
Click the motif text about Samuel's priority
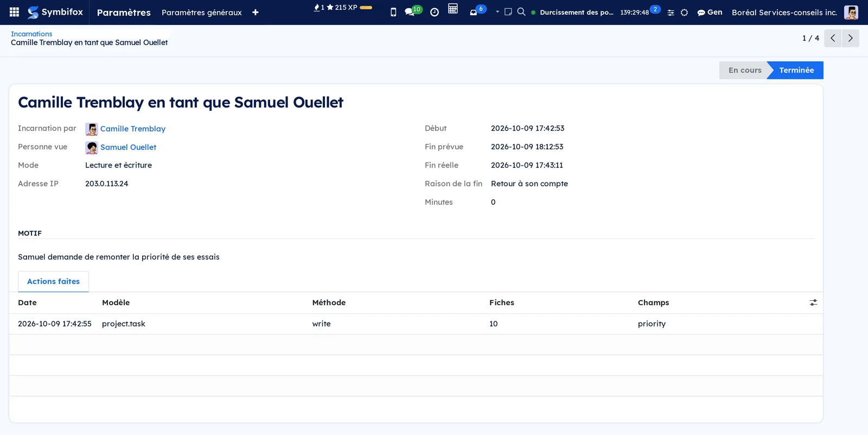pyautogui.click(x=119, y=257)
